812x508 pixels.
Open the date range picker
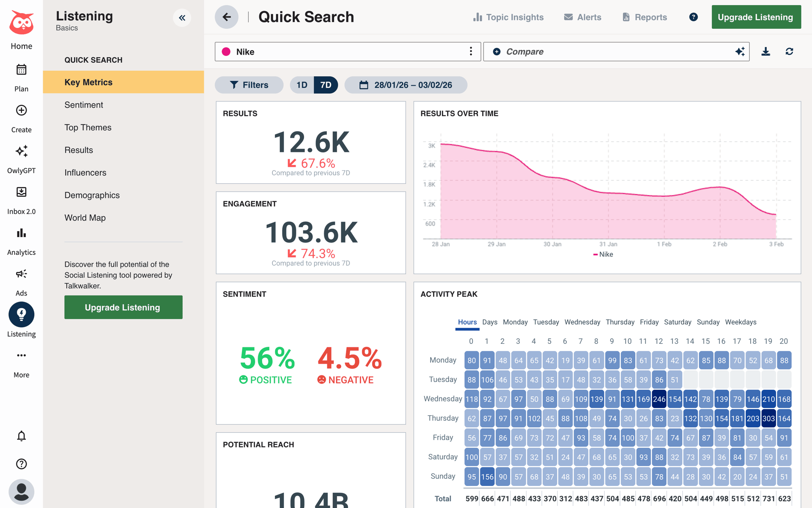(406, 85)
